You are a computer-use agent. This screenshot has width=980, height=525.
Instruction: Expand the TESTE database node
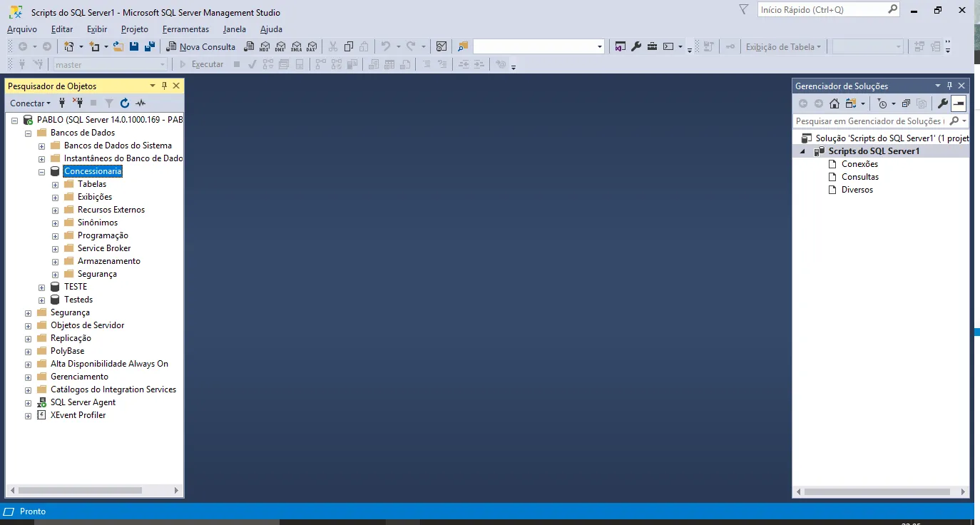coord(42,287)
